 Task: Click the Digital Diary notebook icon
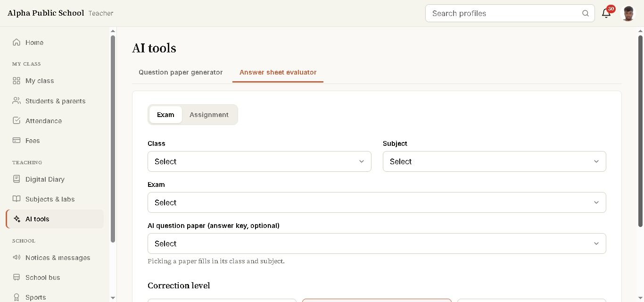(x=17, y=179)
